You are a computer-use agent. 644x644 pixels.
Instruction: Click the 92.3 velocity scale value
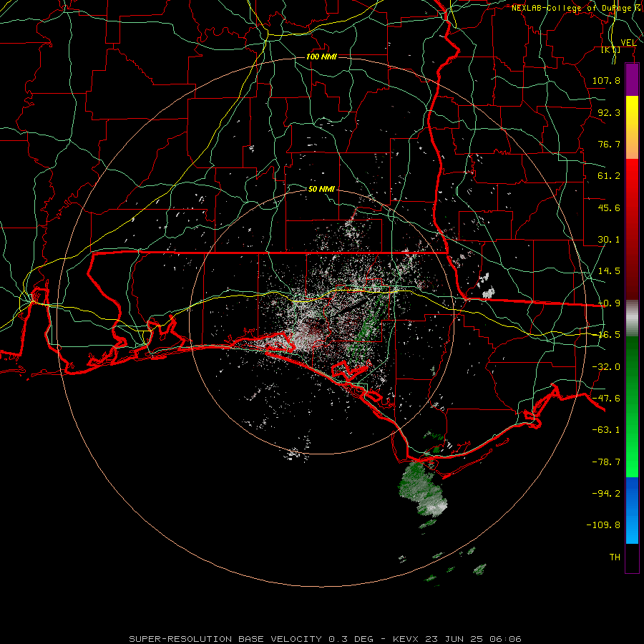(x=609, y=112)
